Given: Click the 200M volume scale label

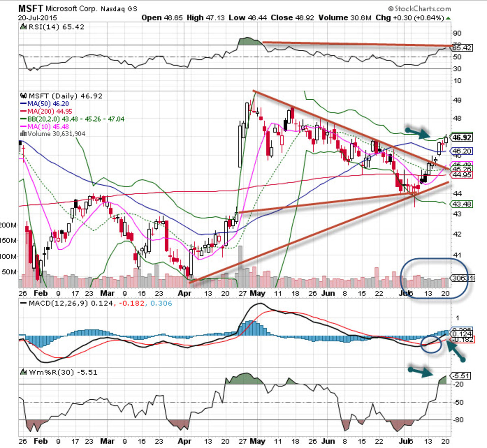Looking at the screenshot, I should tap(9, 225).
